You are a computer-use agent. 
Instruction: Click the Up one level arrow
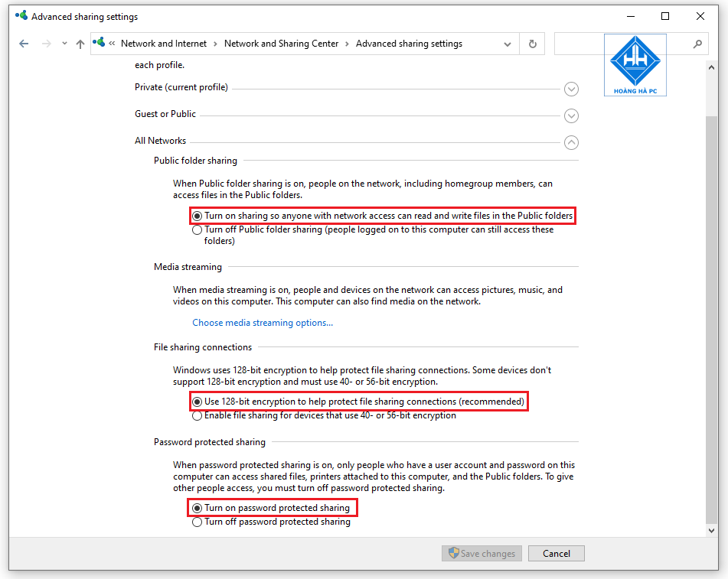click(80, 44)
